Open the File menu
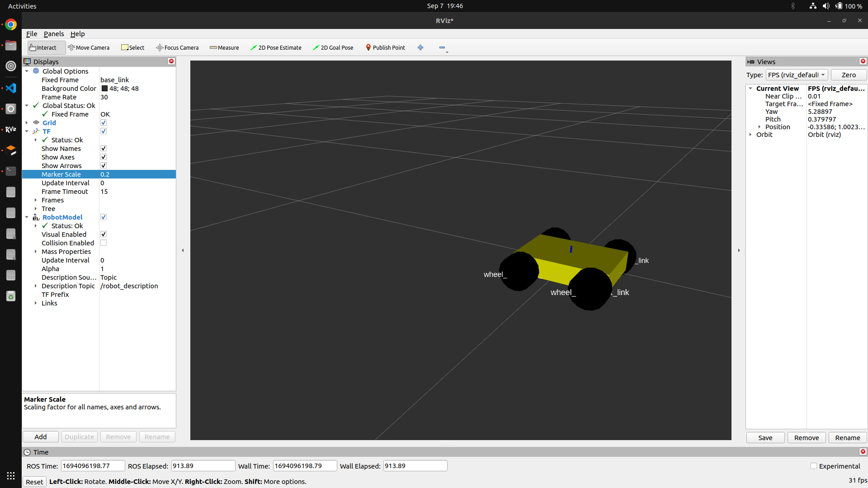This screenshot has height=488, width=868. click(32, 34)
